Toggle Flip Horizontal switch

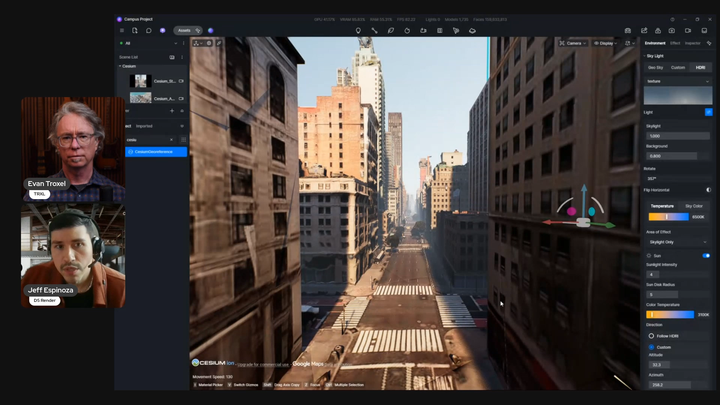[x=708, y=190]
